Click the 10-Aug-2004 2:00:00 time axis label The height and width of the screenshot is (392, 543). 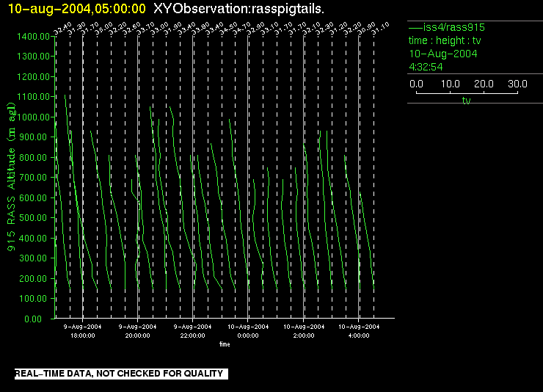[x=303, y=330]
